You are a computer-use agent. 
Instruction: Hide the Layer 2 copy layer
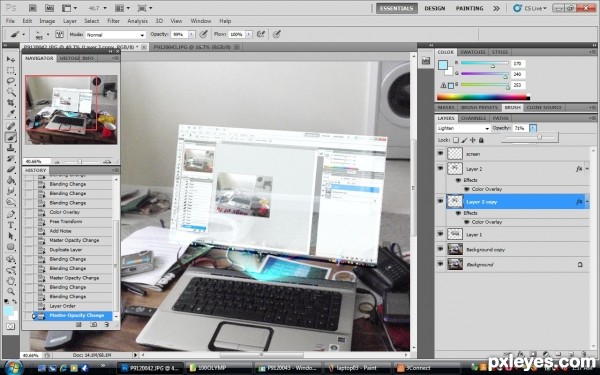pyautogui.click(x=440, y=201)
